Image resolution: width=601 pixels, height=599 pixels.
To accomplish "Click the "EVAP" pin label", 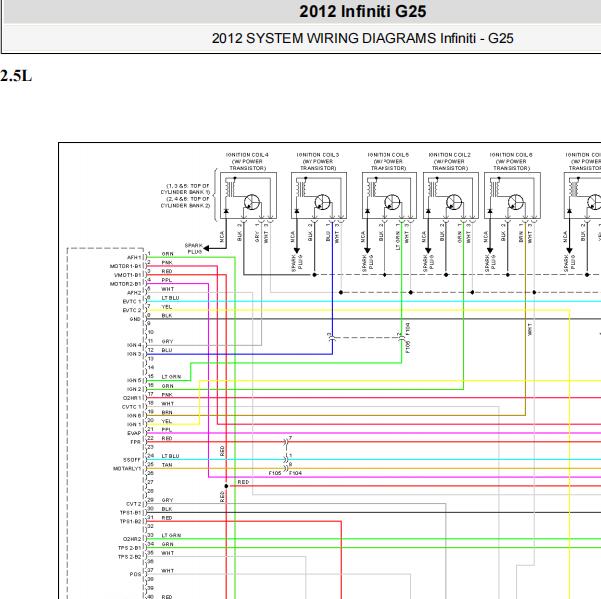I will [134, 433].
